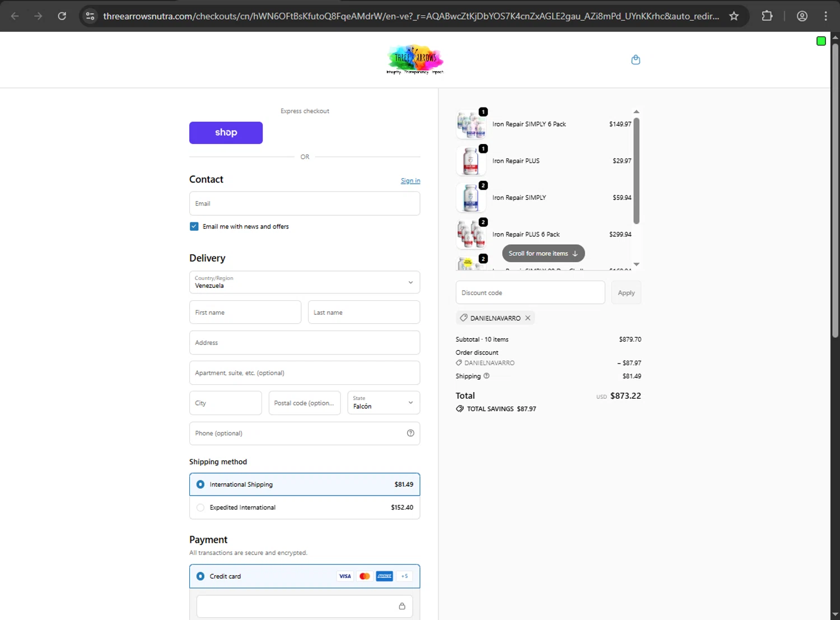
Task: Click the Visa card icon
Action: pos(345,576)
